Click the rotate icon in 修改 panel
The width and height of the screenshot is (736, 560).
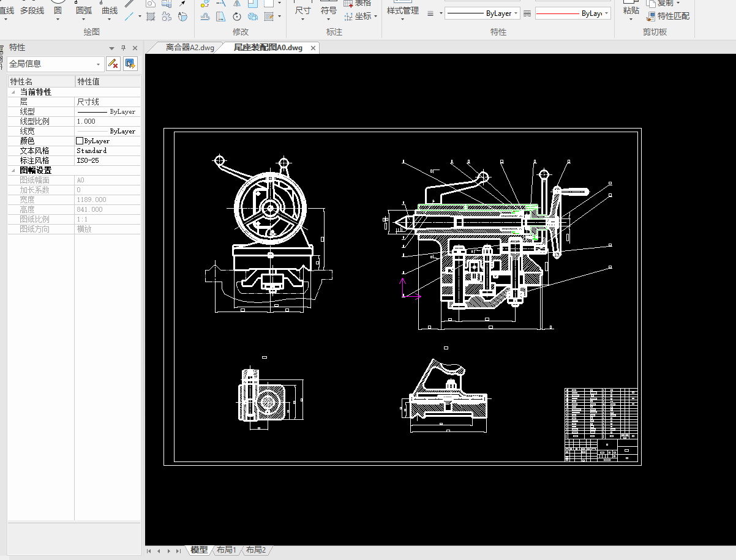237,17
